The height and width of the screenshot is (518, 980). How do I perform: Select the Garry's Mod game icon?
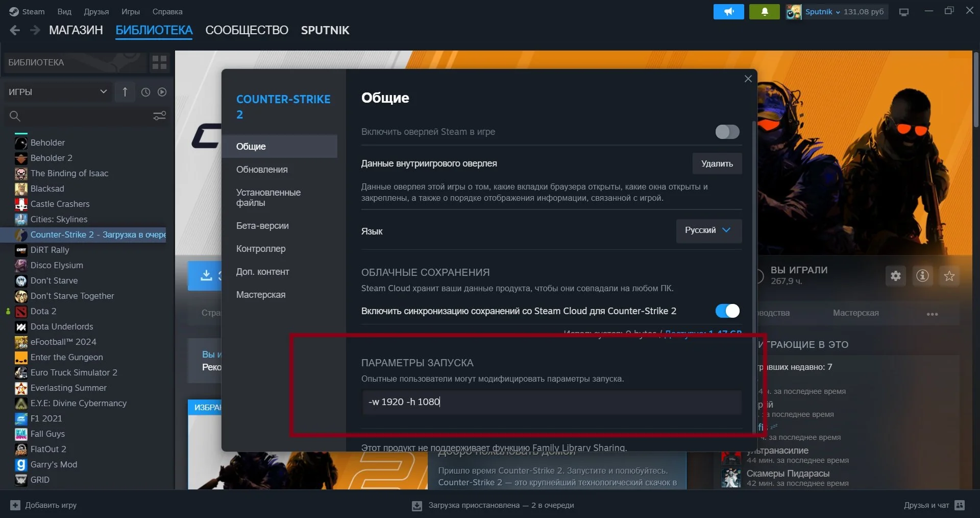tap(21, 464)
